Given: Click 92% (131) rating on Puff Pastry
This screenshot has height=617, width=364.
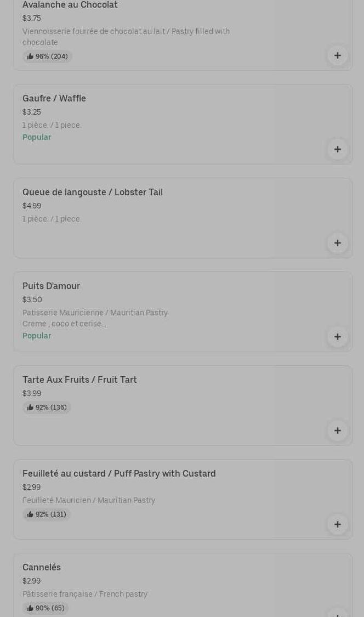Looking at the screenshot, I should [x=47, y=514].
